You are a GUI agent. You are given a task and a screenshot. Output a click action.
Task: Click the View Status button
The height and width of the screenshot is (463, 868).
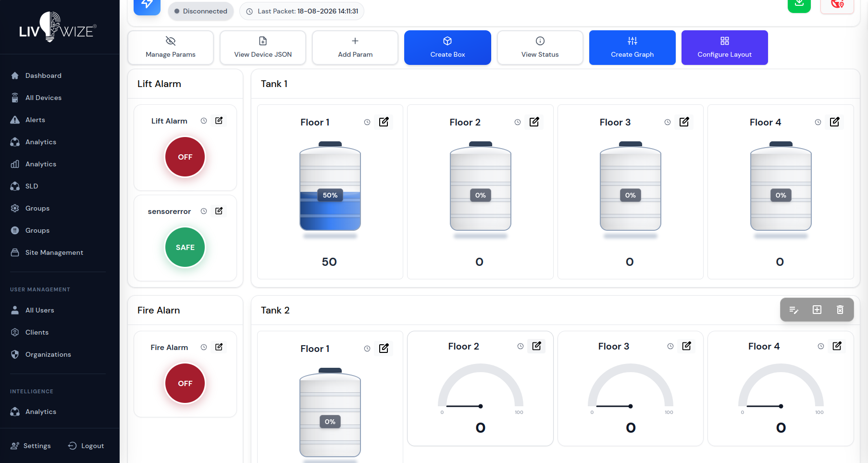point(540,48)
